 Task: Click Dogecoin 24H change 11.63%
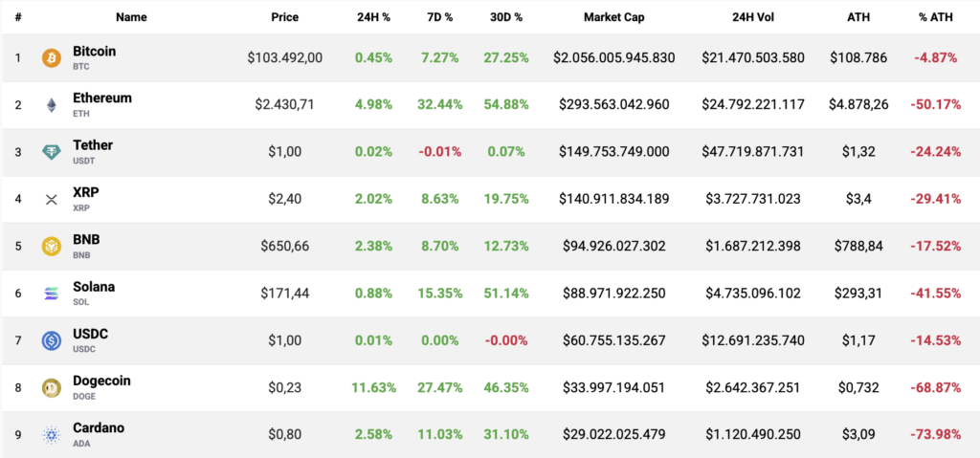[x=374, y=387]
